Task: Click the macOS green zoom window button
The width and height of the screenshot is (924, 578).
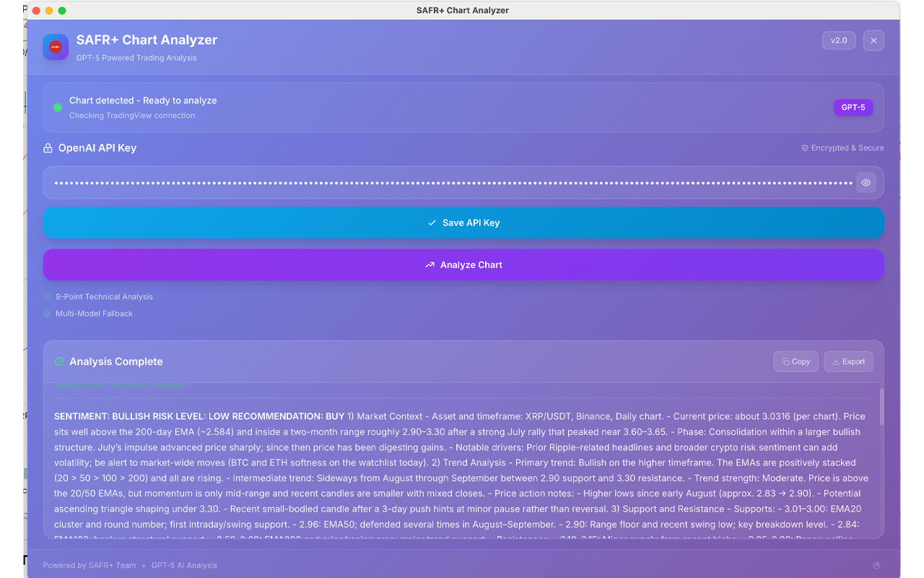Action: 62,10
